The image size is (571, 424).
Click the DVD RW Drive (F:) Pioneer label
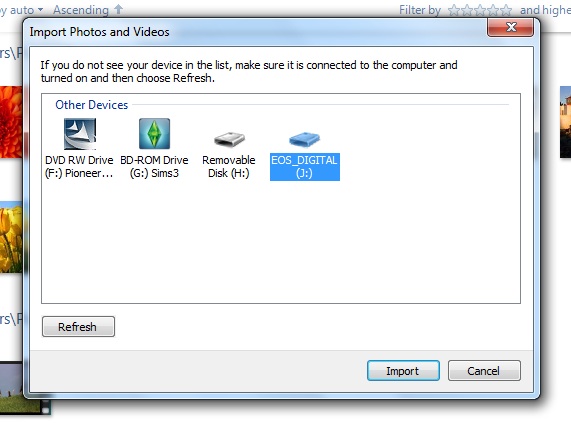click(x=79, y=166)
